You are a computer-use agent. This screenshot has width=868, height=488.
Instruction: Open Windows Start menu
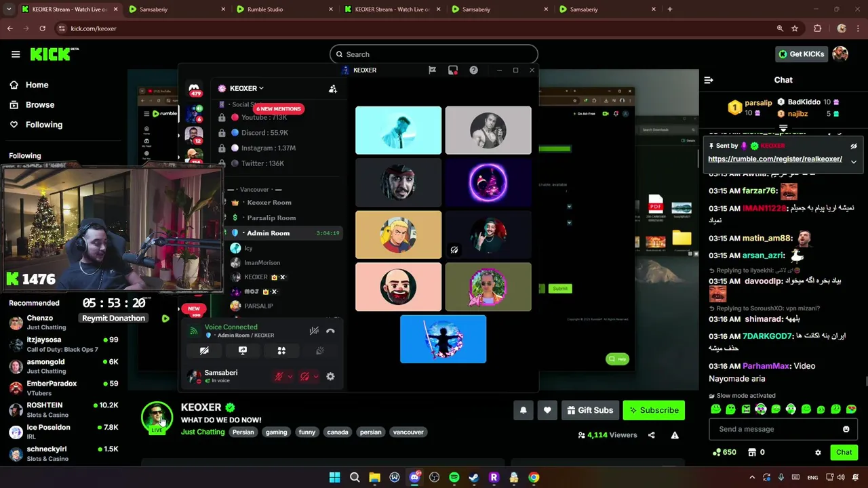point(334,477)
